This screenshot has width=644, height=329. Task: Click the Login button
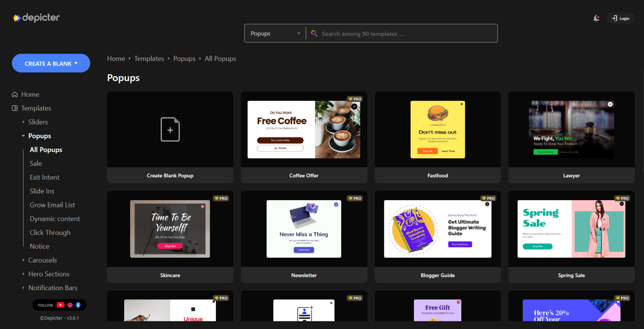click(x=621, y=18)
